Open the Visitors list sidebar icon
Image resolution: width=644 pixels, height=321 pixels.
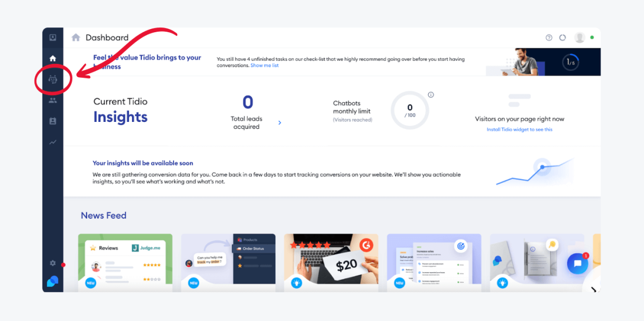click(53, 100)
